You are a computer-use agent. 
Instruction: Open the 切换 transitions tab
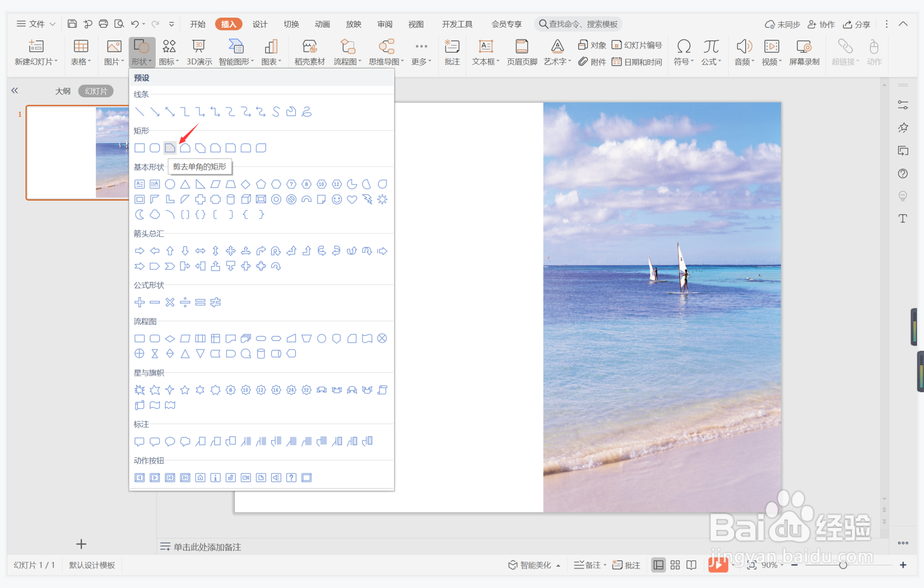pyautogui.click(x=291, y=24)
